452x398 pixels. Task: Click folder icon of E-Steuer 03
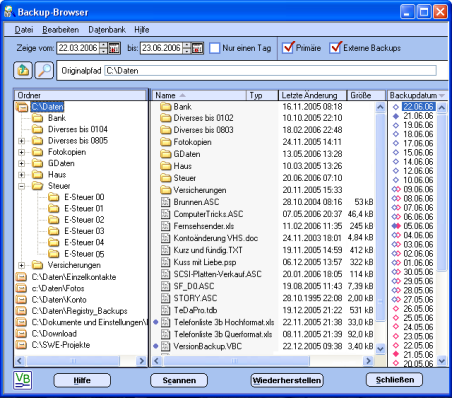(x=54, y=231)
